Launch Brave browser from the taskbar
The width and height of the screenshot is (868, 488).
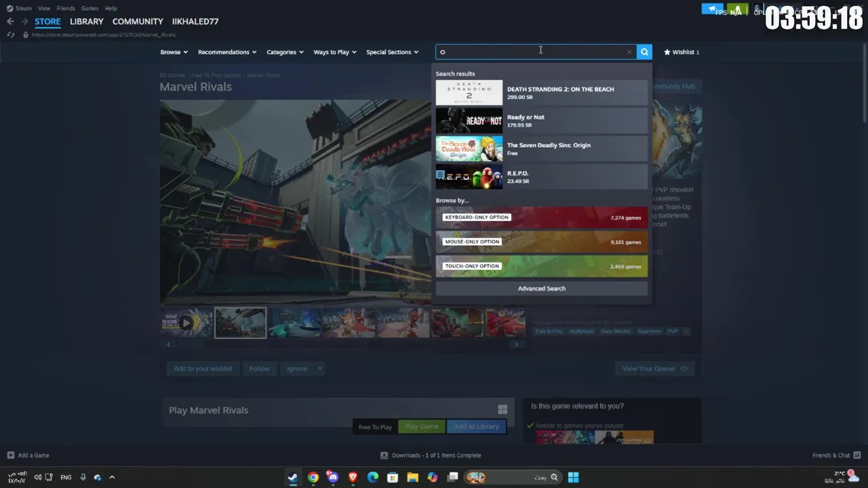[353, 477]
